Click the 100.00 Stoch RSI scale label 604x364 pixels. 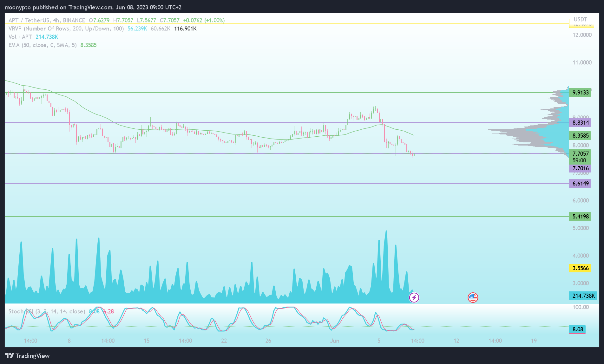point(581,307)
